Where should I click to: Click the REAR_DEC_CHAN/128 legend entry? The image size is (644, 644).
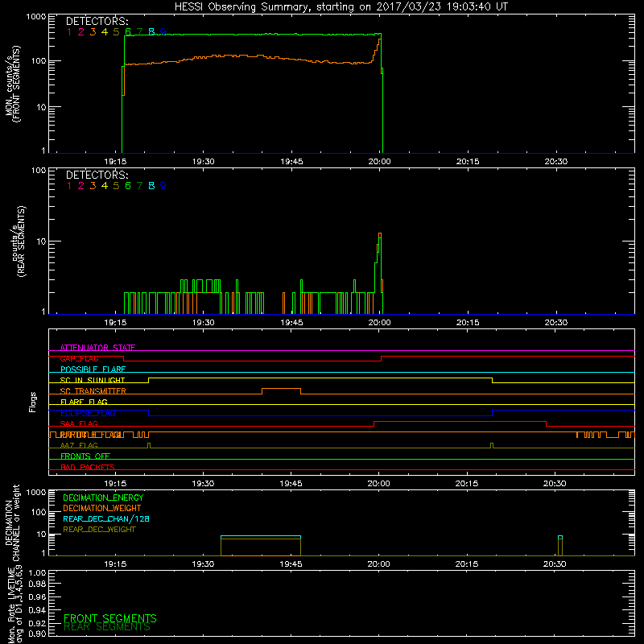tap(106, 519)
